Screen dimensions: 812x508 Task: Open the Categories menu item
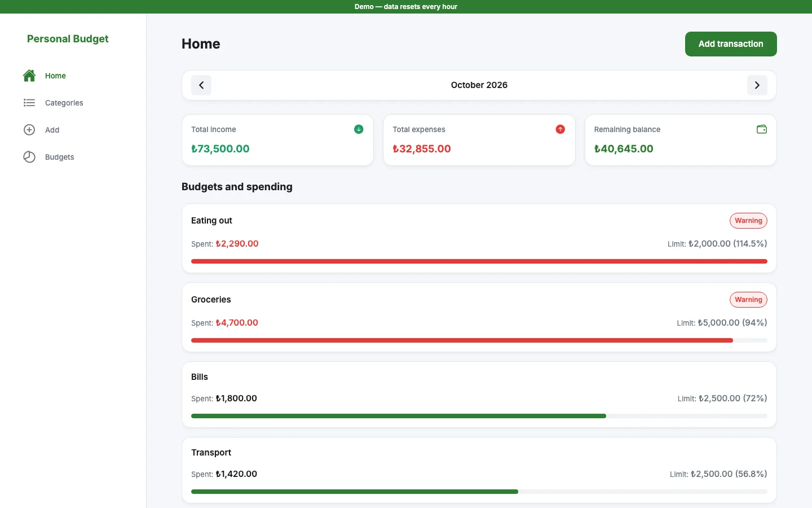[73, 103]
